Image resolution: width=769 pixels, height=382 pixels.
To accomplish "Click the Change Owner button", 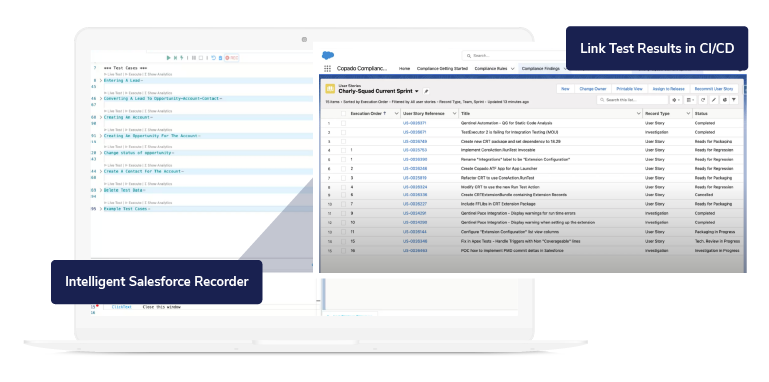I will 593,89.
